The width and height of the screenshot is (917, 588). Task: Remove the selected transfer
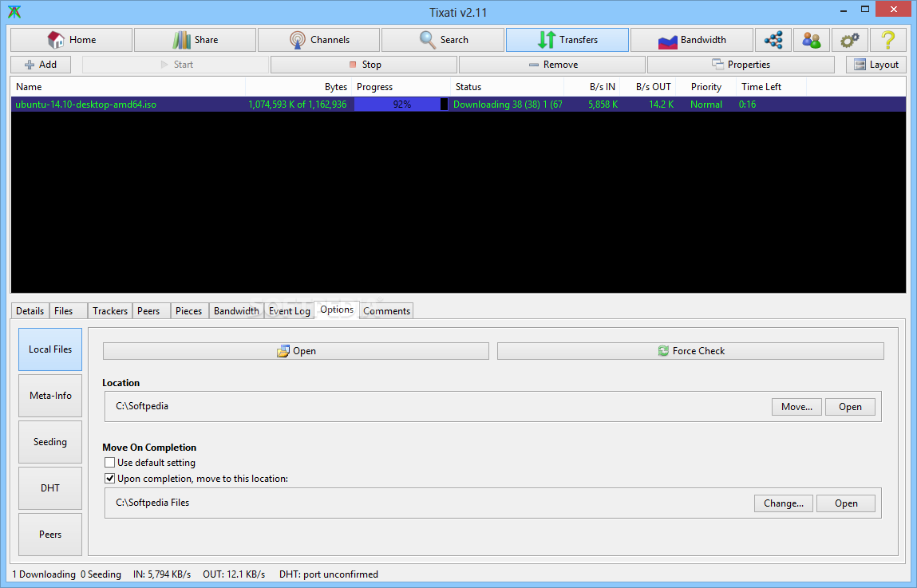[552, 65]
